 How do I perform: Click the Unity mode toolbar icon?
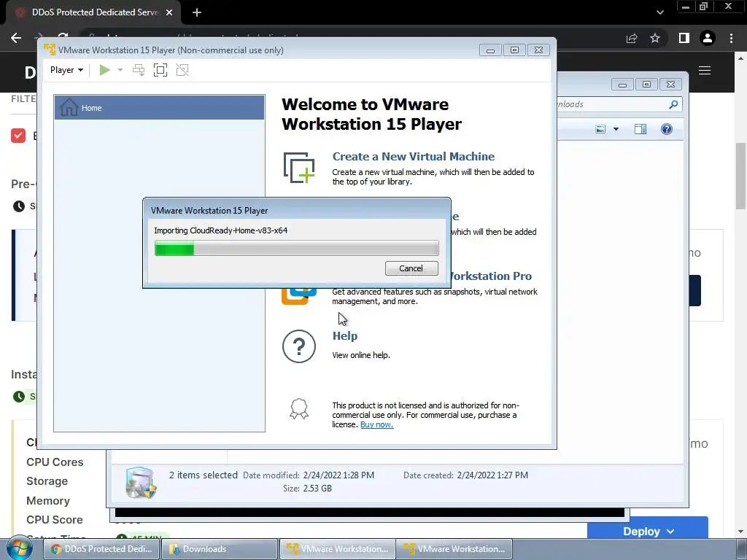pyautogui.click(x=182, y=70)
